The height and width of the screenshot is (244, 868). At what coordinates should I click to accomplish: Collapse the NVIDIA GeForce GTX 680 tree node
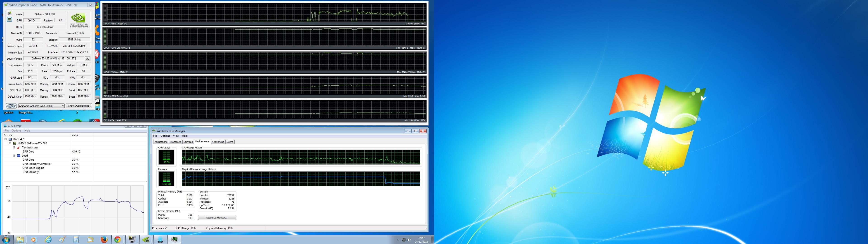(x=10, y=143)
